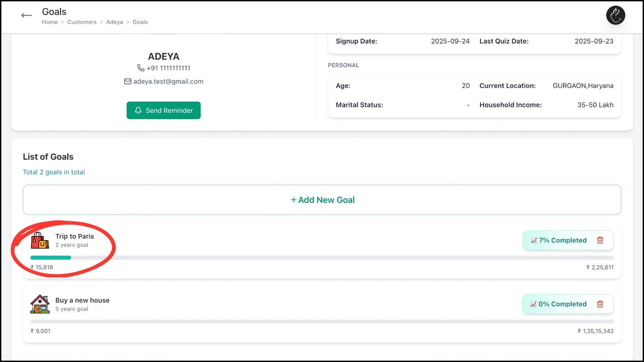The image size is (644, 362).
Task: Click Add New Goal
Action: 322,200
